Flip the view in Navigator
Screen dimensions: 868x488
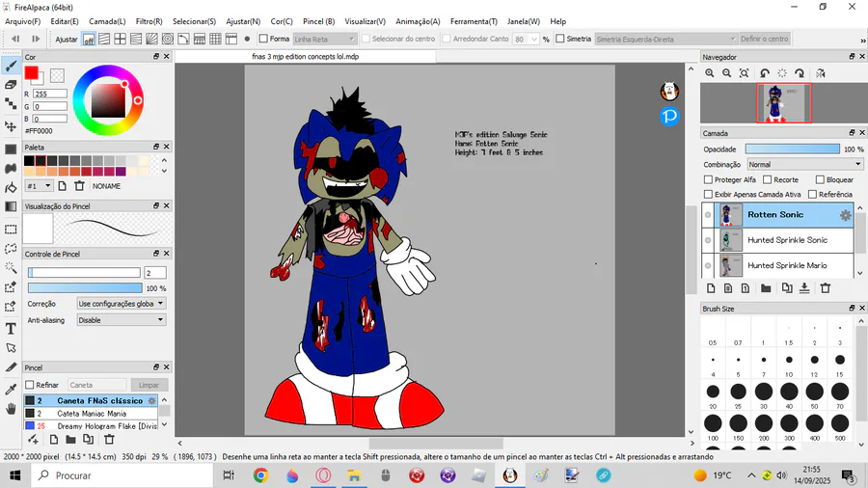tap(821, 73)
